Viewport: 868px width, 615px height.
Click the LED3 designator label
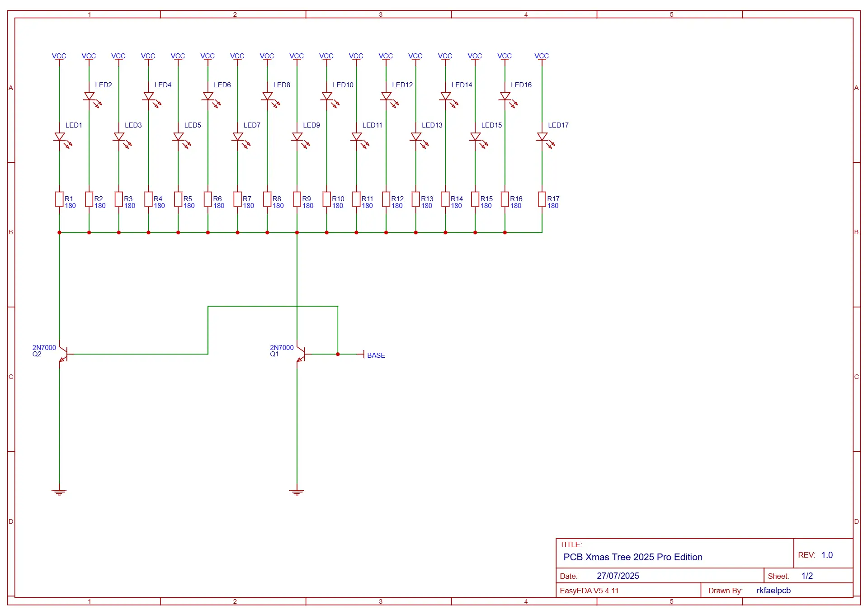133,125
